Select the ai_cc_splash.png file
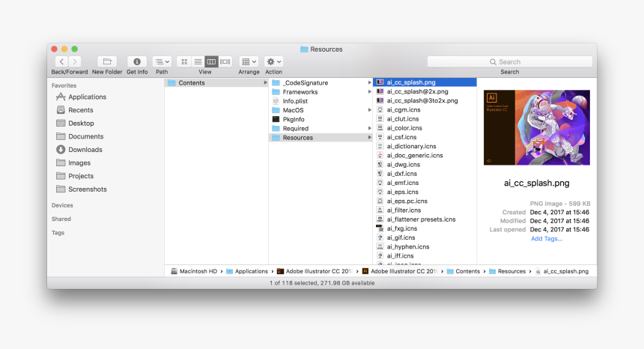 pos(425,82)
